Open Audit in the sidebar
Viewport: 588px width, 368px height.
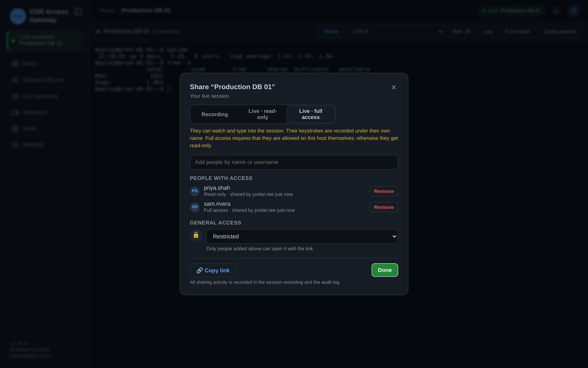(x=45, y=129)
